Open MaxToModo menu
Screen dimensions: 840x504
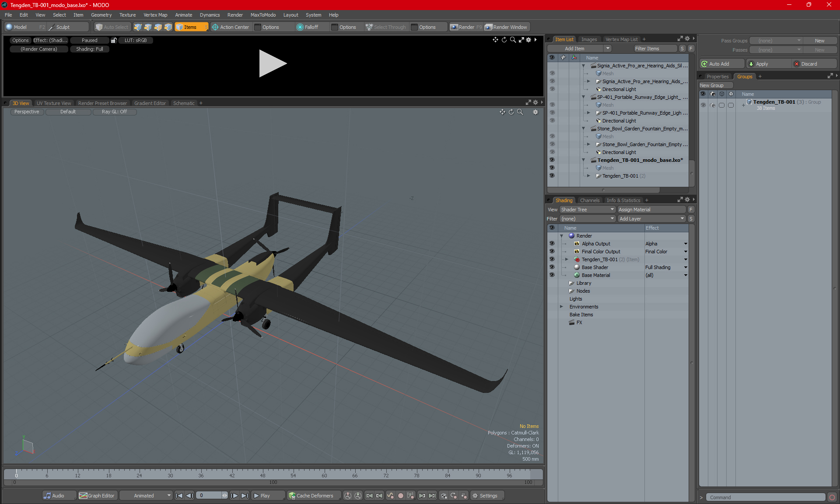(263, 15)
